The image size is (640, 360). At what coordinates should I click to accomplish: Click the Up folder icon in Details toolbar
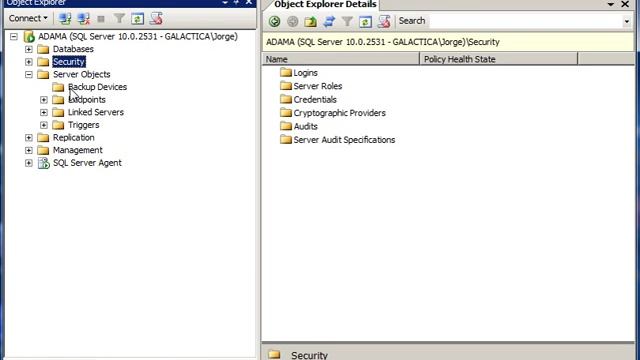pyautogui.click(x=311, y=21)
